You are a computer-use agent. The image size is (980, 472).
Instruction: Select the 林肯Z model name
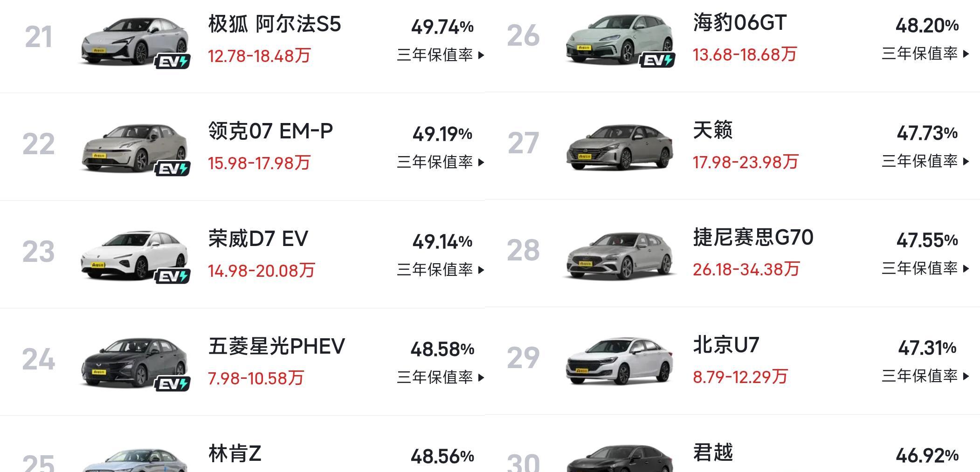235,454
